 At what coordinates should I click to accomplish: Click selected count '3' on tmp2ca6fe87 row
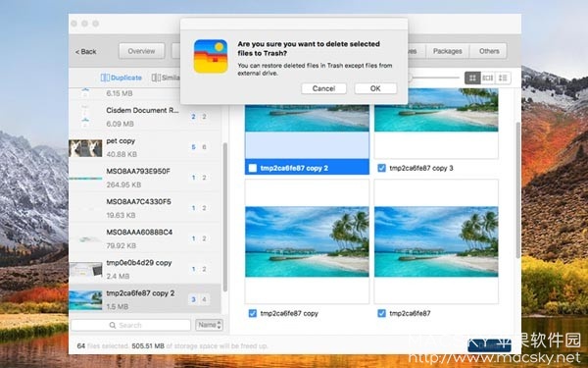(193, 299)
